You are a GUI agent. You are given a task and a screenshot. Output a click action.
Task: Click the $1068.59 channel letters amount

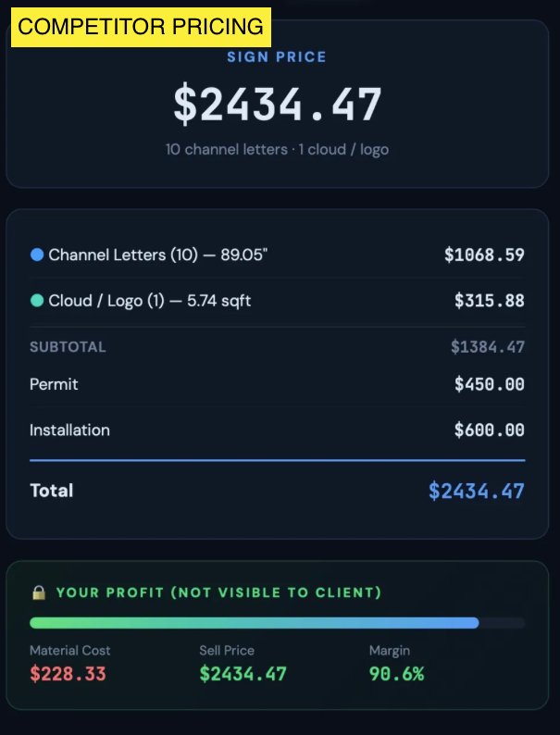point(484,255)
